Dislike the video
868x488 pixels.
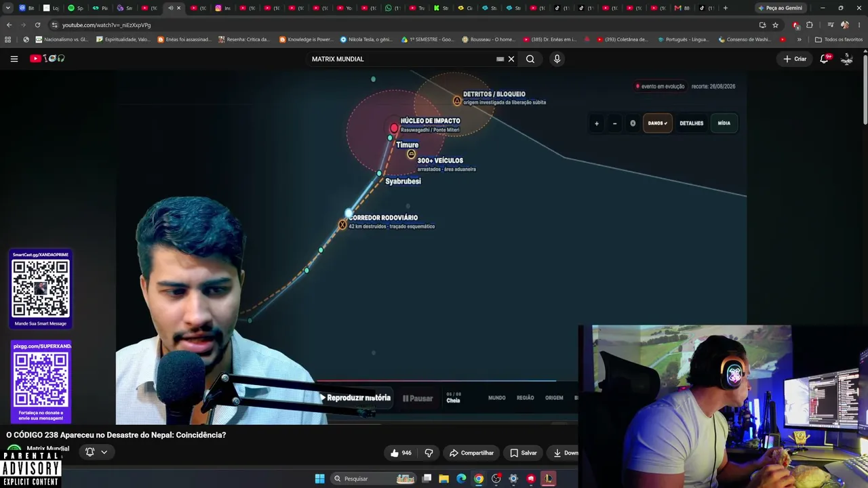[x=429, y=453]
